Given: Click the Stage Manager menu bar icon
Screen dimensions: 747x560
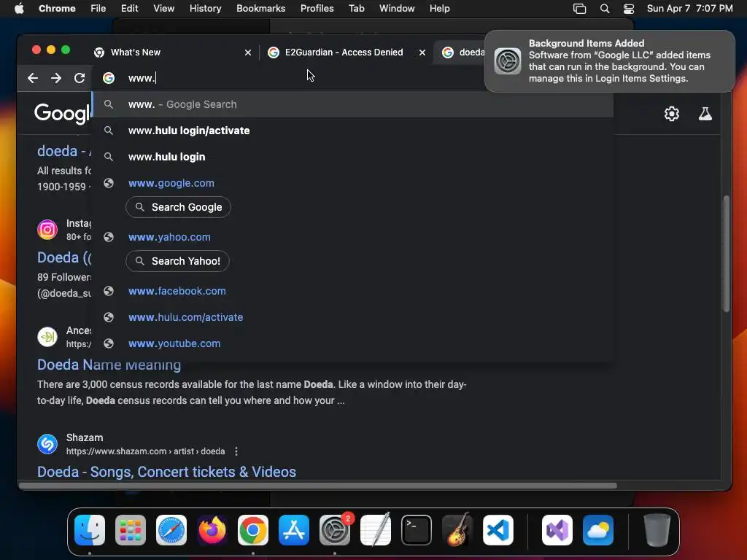Looking at the screenshot, I should pos(580,9).
